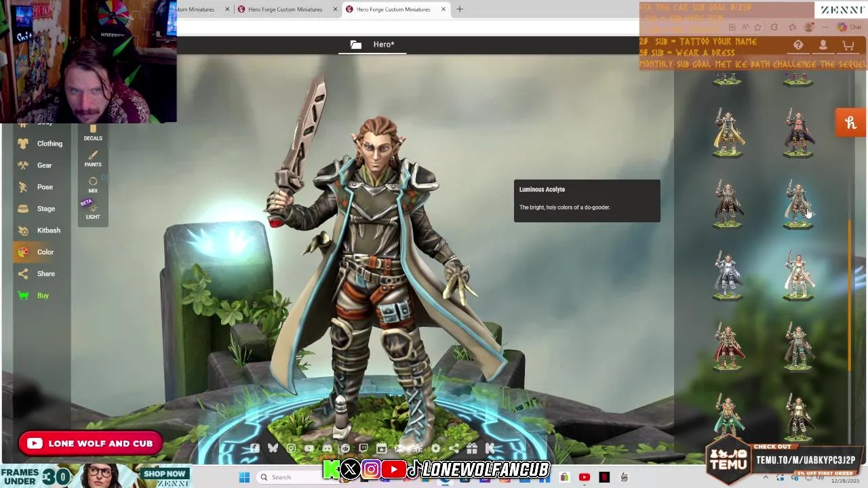Open the Clothing category in the sidebar

[x=41, y=144]
